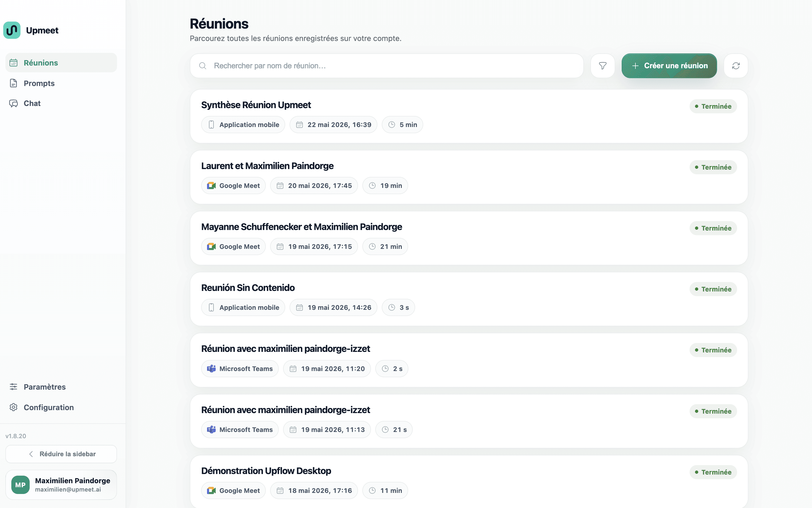Click the chevron icon in Réduire la sidebar
Image resolution: width=812 pixels, height=508 pixels.
coord(31,454)
